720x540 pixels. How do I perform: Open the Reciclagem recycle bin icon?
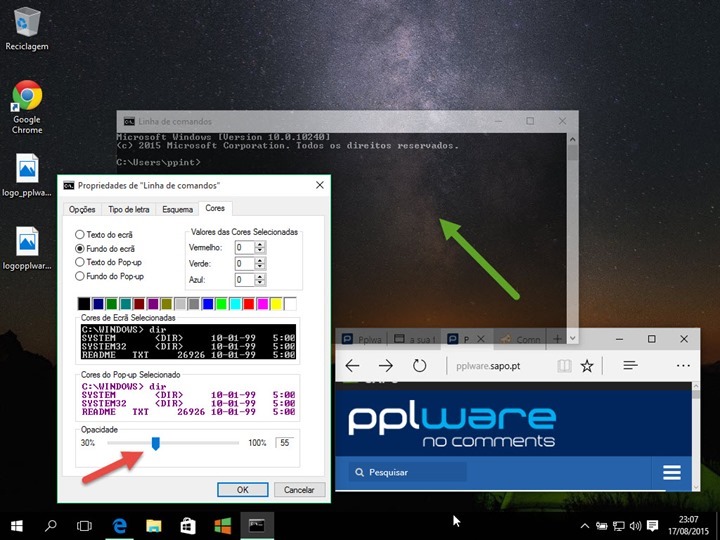(x=27, y=28)
